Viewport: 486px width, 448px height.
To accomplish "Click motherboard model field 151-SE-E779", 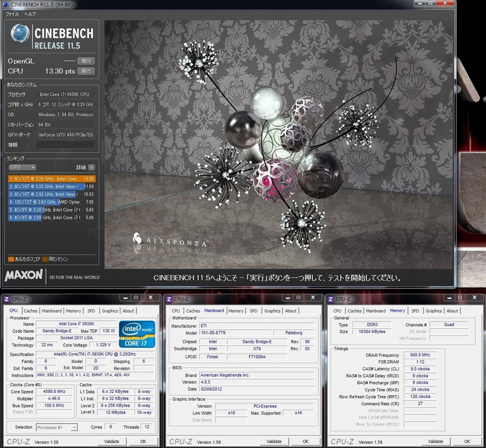I will point(235,333).
